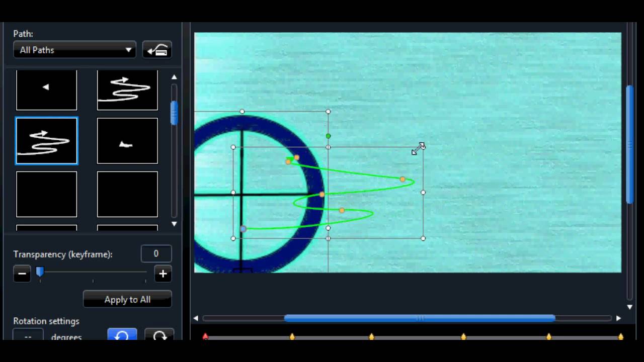
Task: Open the All Paths dropdown
Action: tap(74, 50)
